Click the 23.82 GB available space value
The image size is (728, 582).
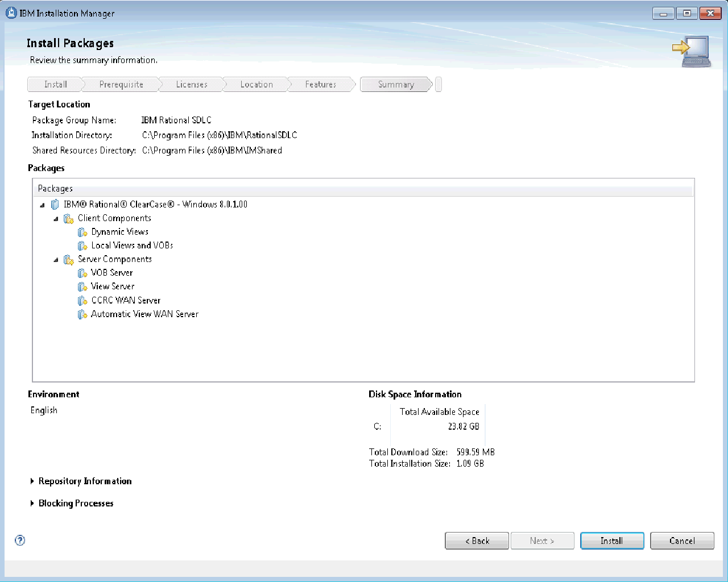point(464,426)
